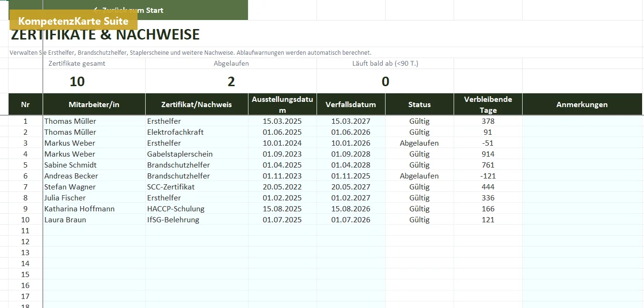The image size is (644, 308).
Task: Select remaining days value -51
Action: pyautogui.click(x=488, y=143)
